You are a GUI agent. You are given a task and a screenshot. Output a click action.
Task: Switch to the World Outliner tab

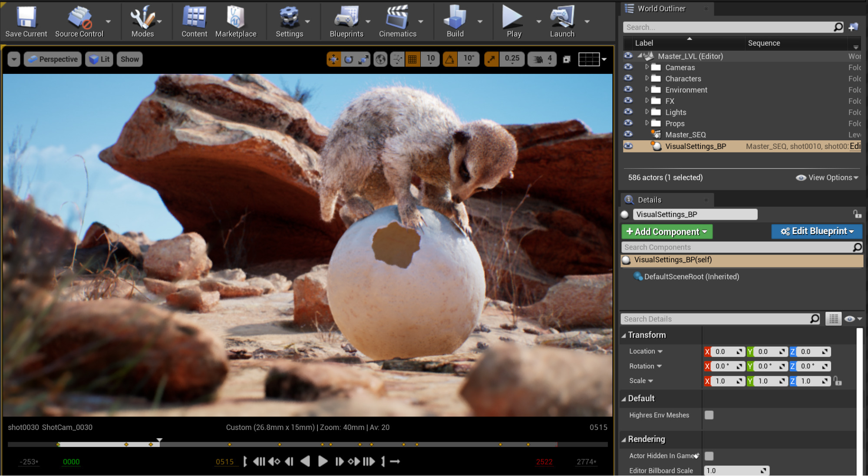pos(661,9)
